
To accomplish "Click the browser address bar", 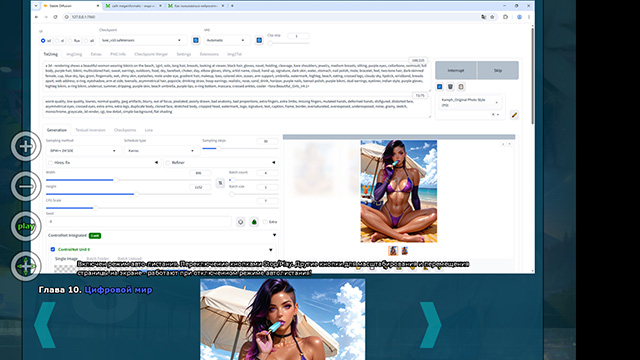I will click(x=269, y=17).
